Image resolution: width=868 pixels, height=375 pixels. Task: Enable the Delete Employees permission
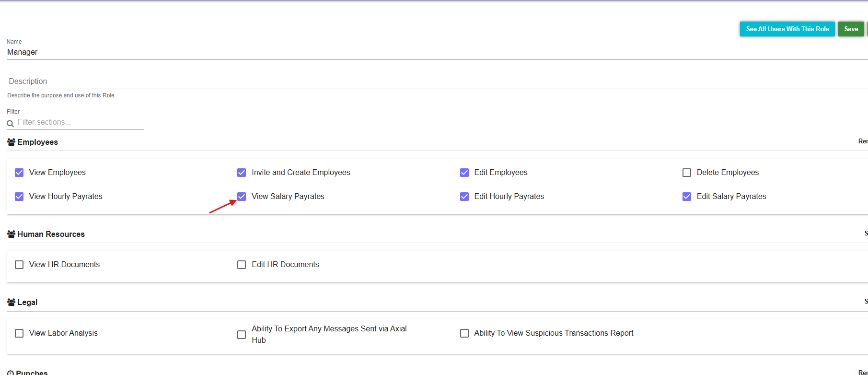(687, 173)
